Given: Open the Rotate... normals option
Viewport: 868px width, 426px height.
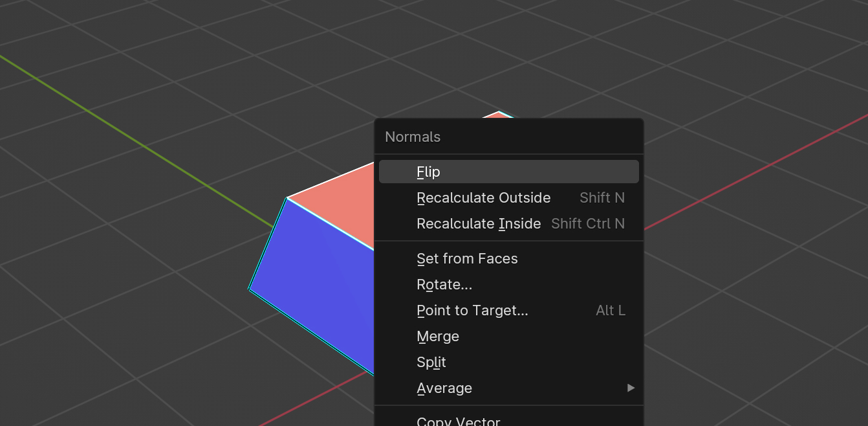Looking at the screenshot, I should (508, 284).
